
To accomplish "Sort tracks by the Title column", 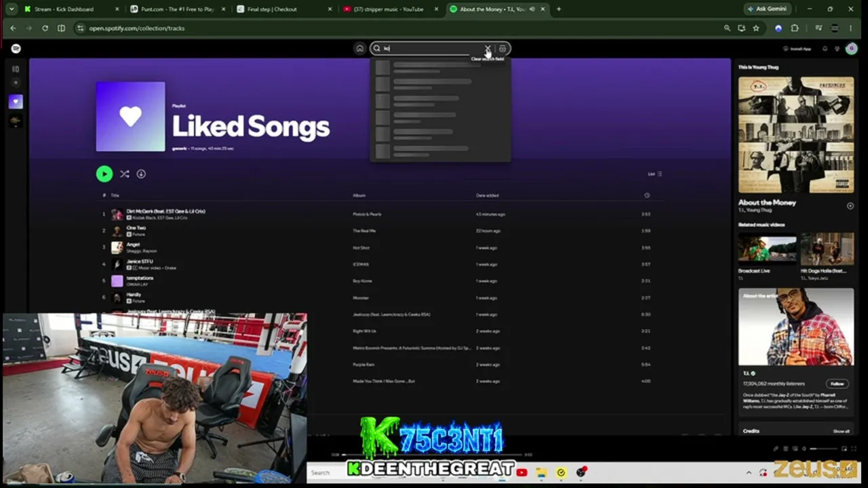I will tap(115, 196).
